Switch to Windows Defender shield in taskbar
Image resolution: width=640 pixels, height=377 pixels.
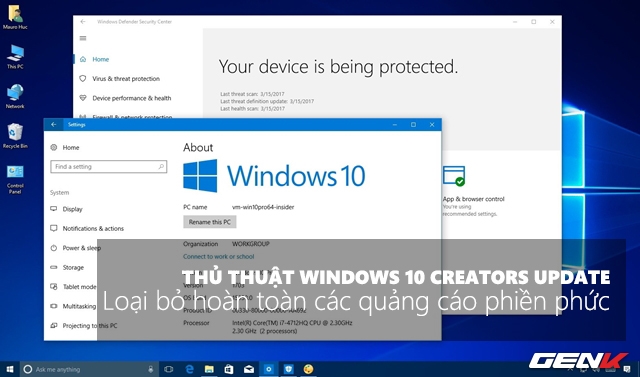tap(289, 369)
